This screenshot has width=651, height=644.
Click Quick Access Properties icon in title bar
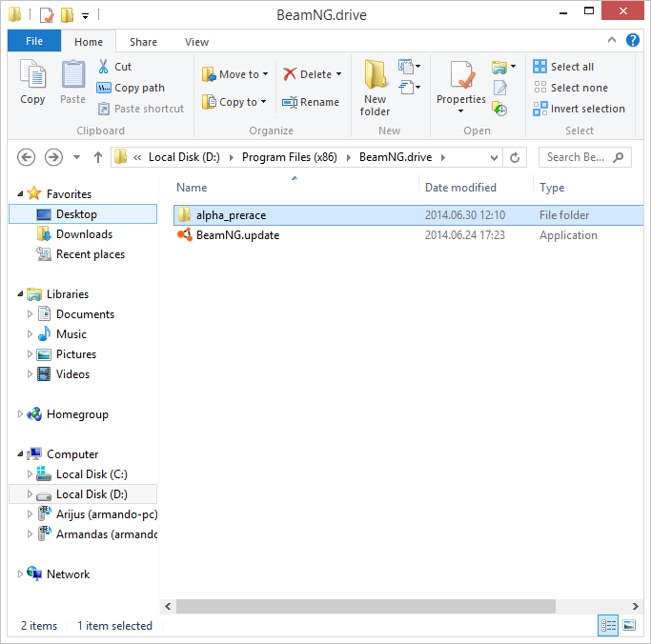pyautogui.click(x=47, y=15)
